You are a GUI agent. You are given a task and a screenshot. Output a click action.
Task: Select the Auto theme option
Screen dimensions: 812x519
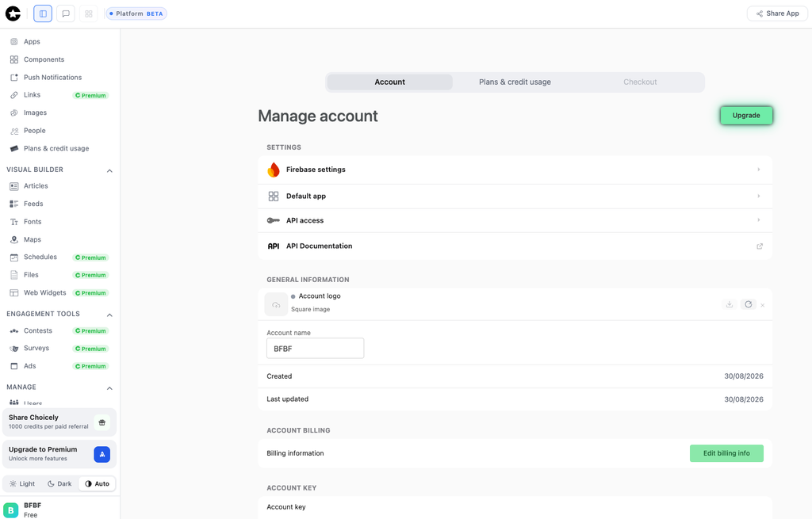tap(98, 484)
